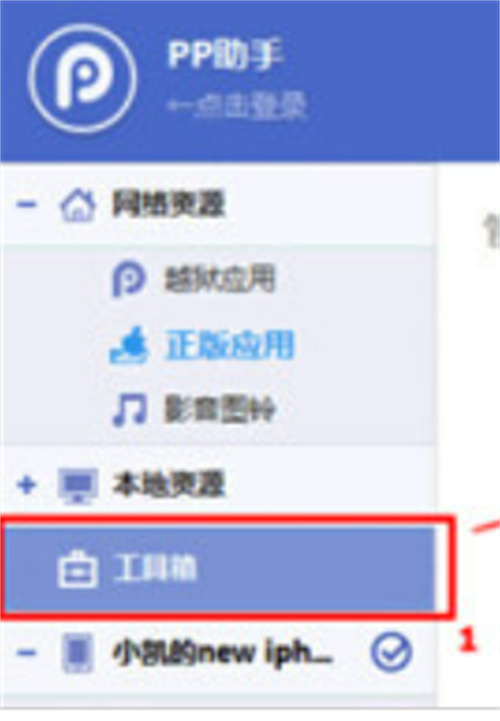Toggle the device checkmark circle
The height and width of the screenshot is (721, 500).
click(x=391, y=652)
